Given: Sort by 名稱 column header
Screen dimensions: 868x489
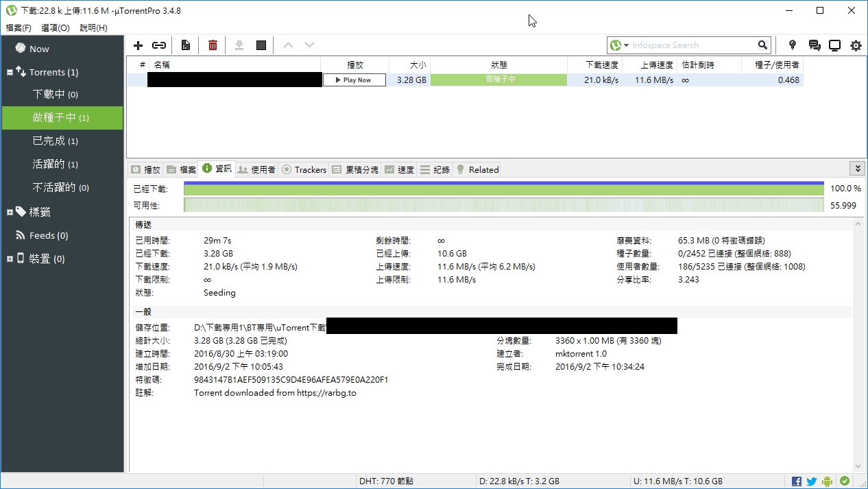Looking at the screenshot, I should 234,64.
